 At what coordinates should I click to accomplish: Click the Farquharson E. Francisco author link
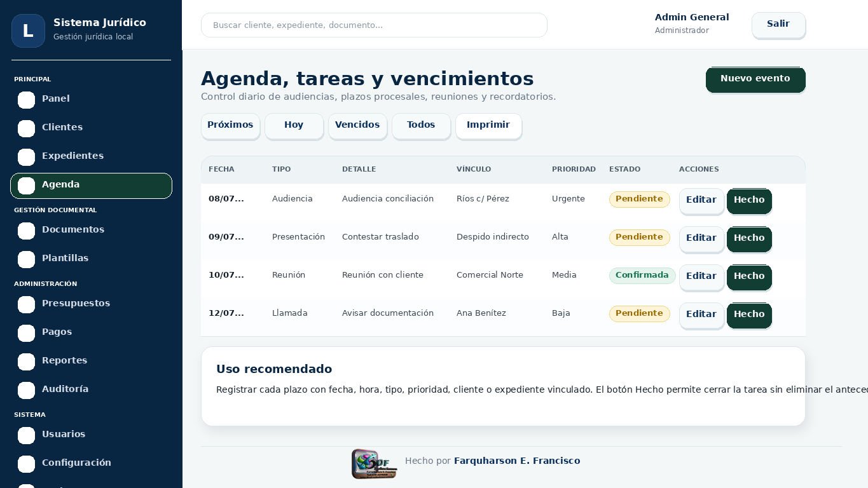coord(517,461)
